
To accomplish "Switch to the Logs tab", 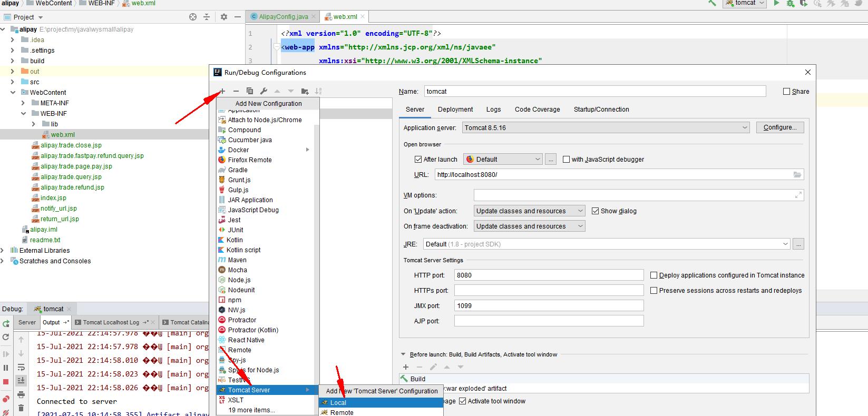I will coord(493,109).
